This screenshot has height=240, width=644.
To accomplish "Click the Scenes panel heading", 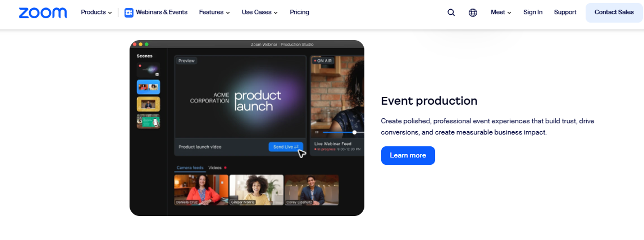I will (145, 56).
